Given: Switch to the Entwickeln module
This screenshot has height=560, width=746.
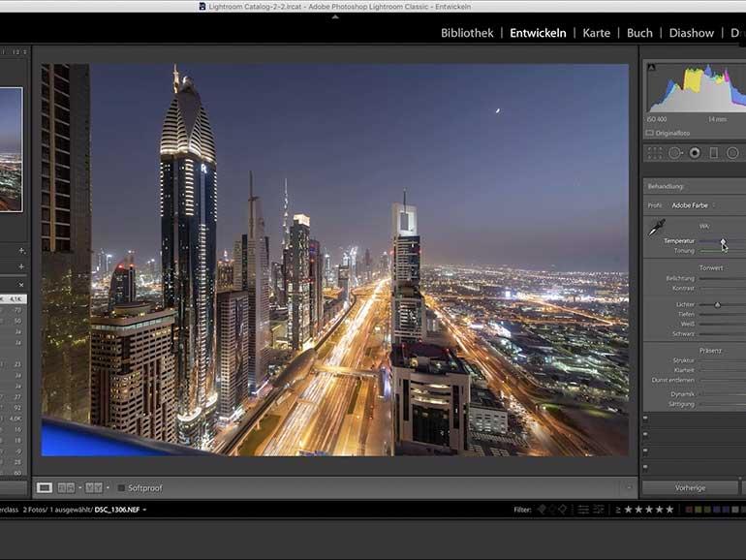Looking at the screenshot, I should point(538,33).
